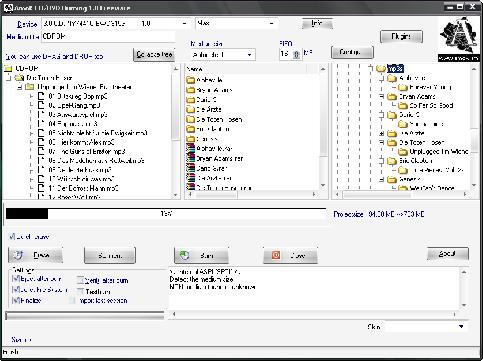Image resolution: width=483 pixels, height=361 pixels.
Task: Click the Die Ärzte folder icon in the middle list
Action: 191,109
